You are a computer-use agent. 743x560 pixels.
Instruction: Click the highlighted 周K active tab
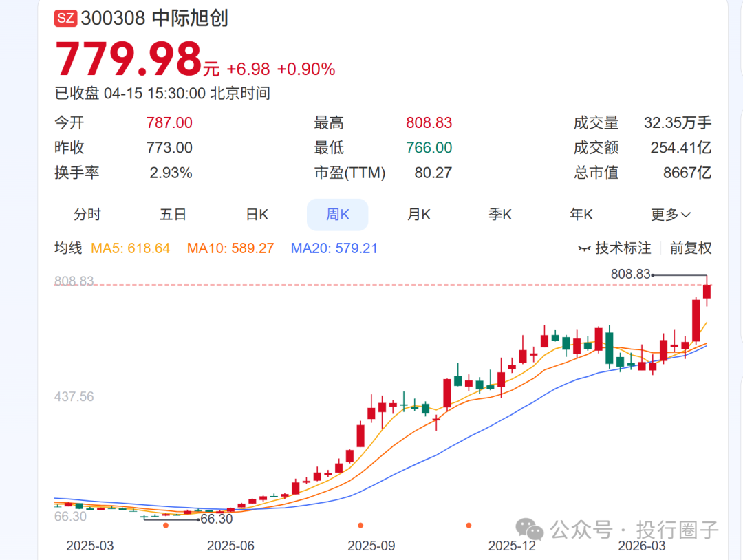click(x=337, y=214)
